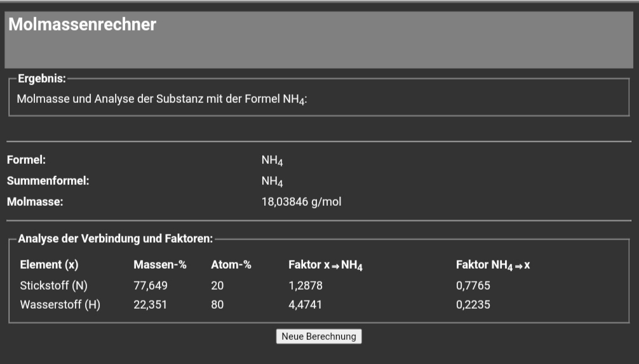Click the Faktor NH4 to x column header
This screenshot has height=364, width=639.
493,265
